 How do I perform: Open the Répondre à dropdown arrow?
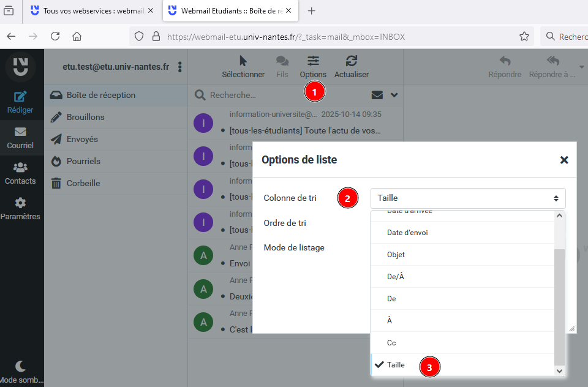click(x=582, y=66)
